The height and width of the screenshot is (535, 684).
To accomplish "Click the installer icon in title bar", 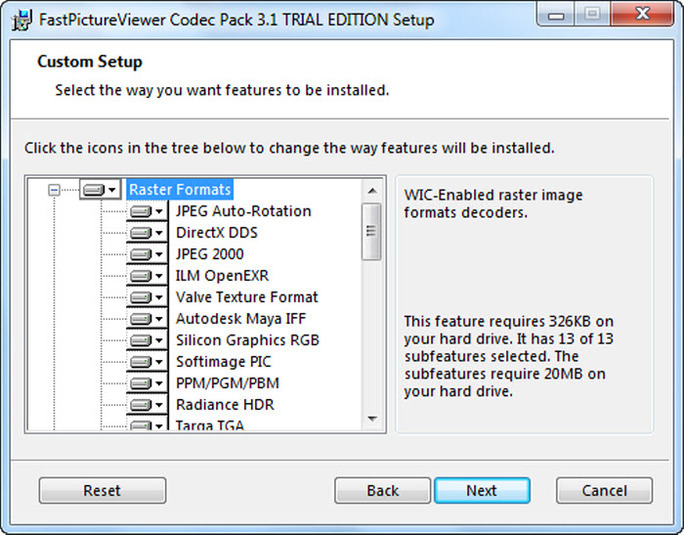I will tap(21, 20).
